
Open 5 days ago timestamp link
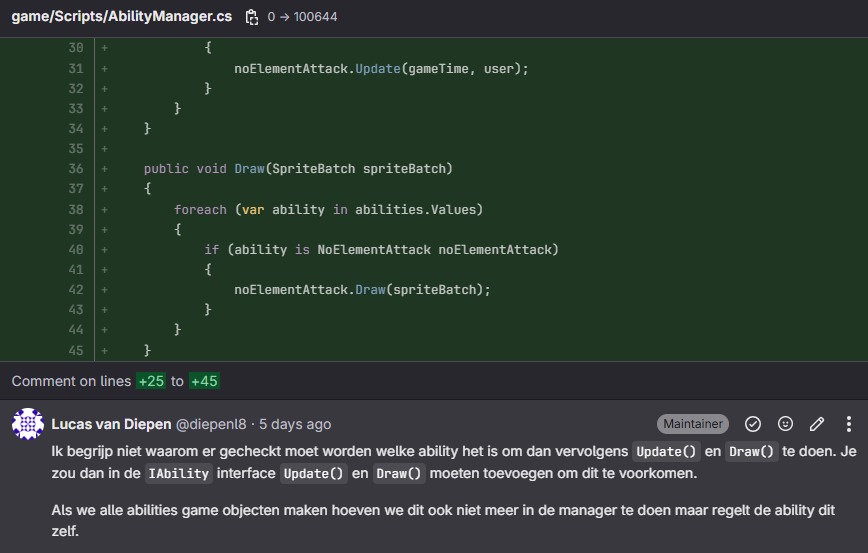[295, 424]
